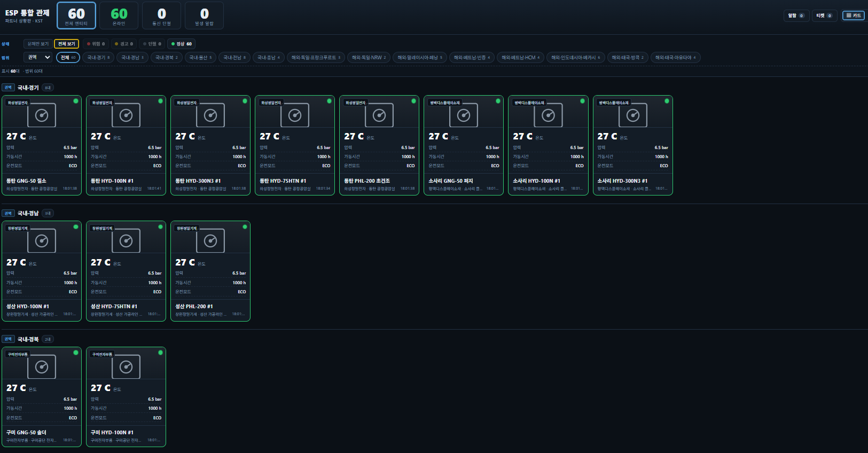Viewport: 868px width, 453px height.
Task: Click the 전체 센터 60 summary tile
Action: (76, 15)
